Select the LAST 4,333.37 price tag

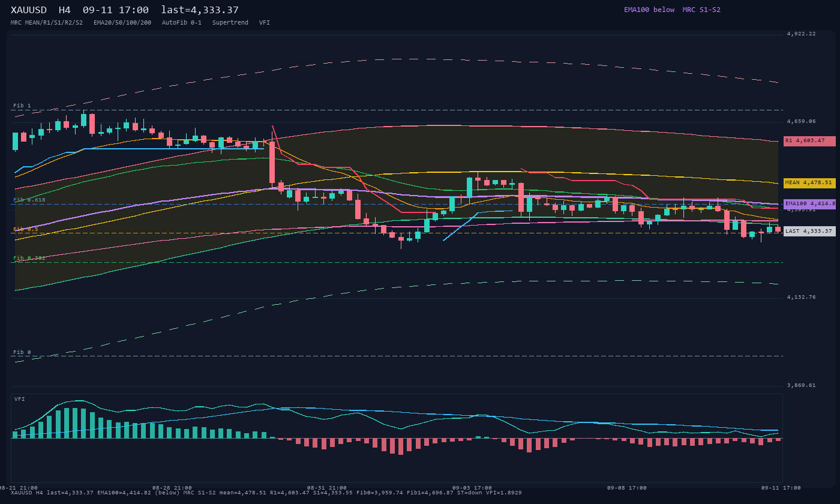pos(809,231)
